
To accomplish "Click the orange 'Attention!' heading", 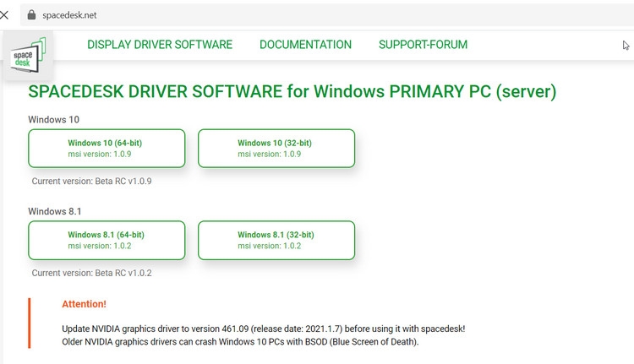I will [x=84, y=304].
